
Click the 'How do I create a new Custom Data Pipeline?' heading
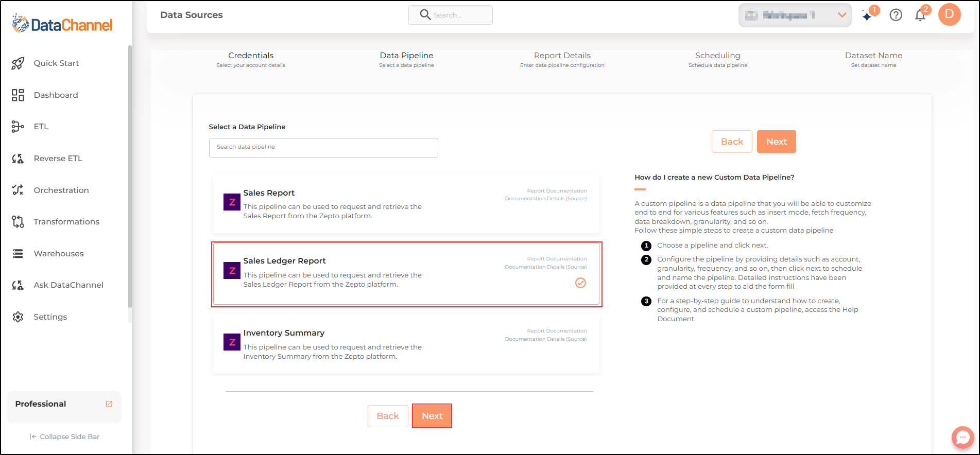point(714,177)
